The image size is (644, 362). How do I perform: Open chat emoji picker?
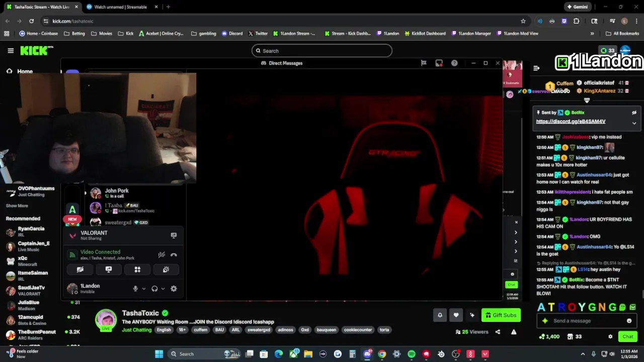point(629,321)
